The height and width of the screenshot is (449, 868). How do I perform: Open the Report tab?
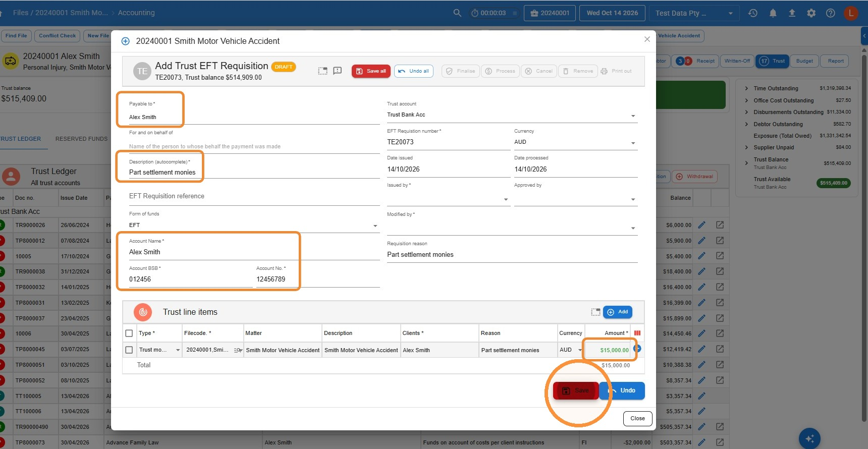pyautogui.click(x=836, y=61)
